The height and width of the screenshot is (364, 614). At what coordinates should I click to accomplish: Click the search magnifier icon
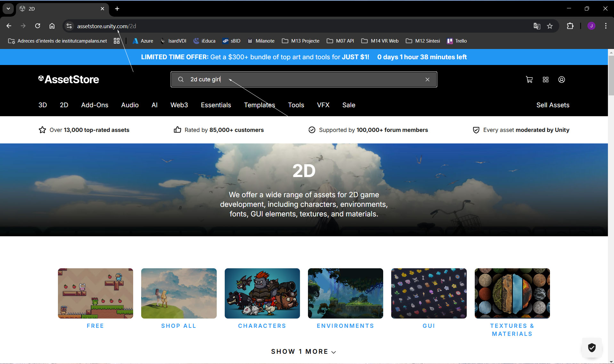tap(181, 79)
